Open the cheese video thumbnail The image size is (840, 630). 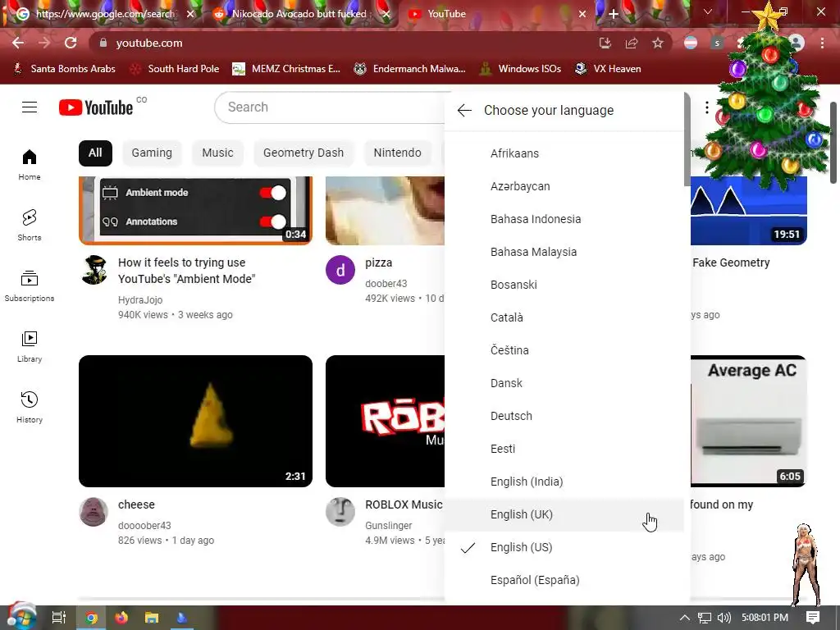[195, 421]
